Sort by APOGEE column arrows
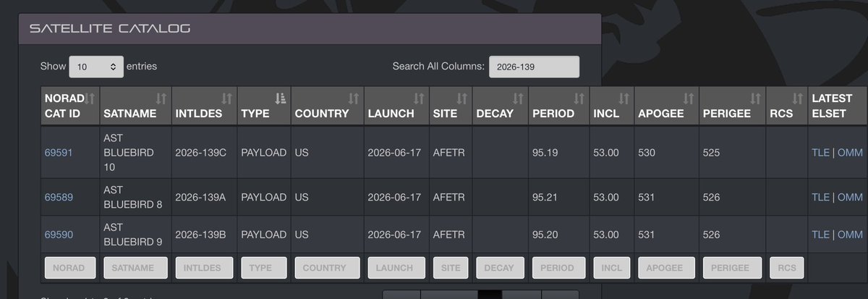 tap(688, 98)
